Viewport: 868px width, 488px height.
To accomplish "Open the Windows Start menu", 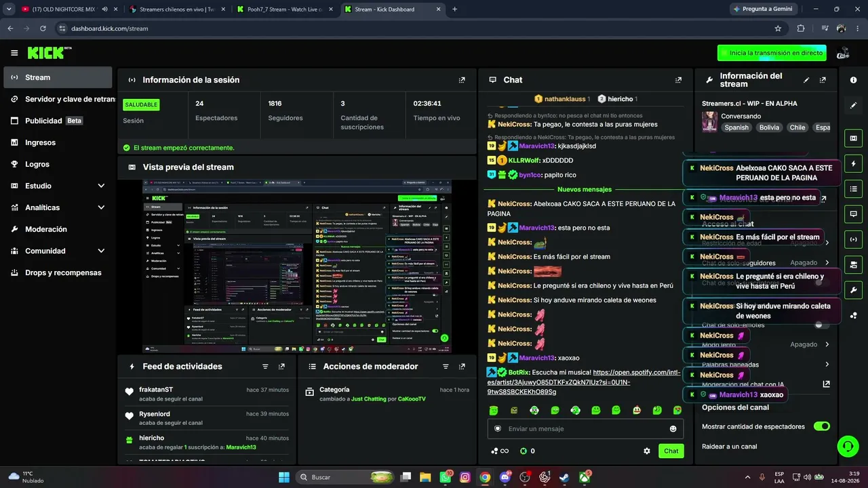I will click(x=284, y=477).
